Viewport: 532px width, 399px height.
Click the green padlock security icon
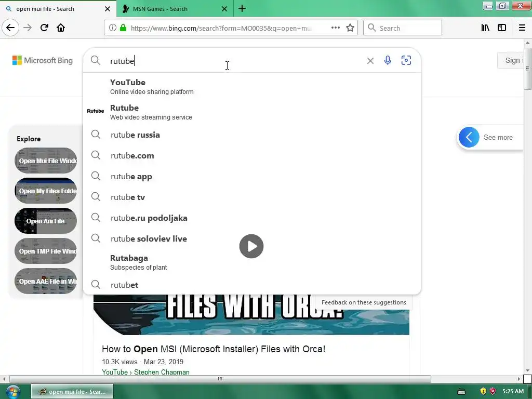124,28
